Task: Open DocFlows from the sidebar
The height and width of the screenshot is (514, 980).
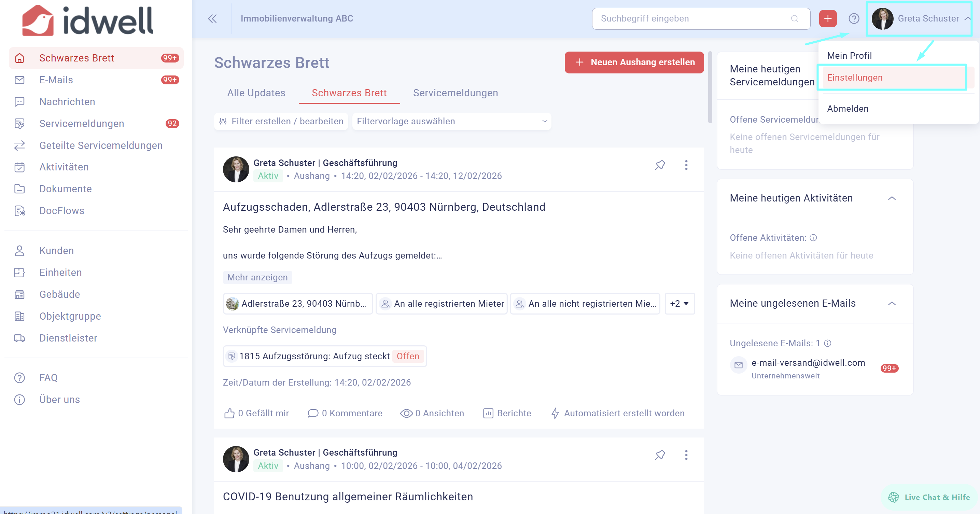Action: coord(61,210)
